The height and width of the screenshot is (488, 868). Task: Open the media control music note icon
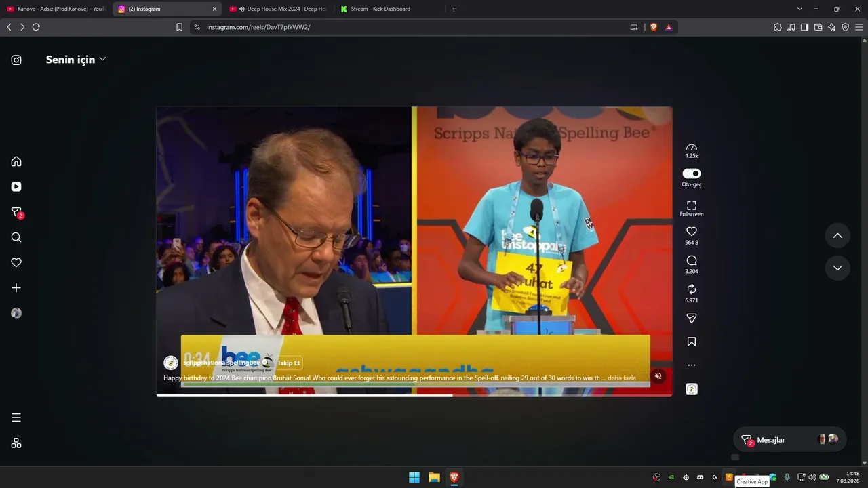point(791,27)
